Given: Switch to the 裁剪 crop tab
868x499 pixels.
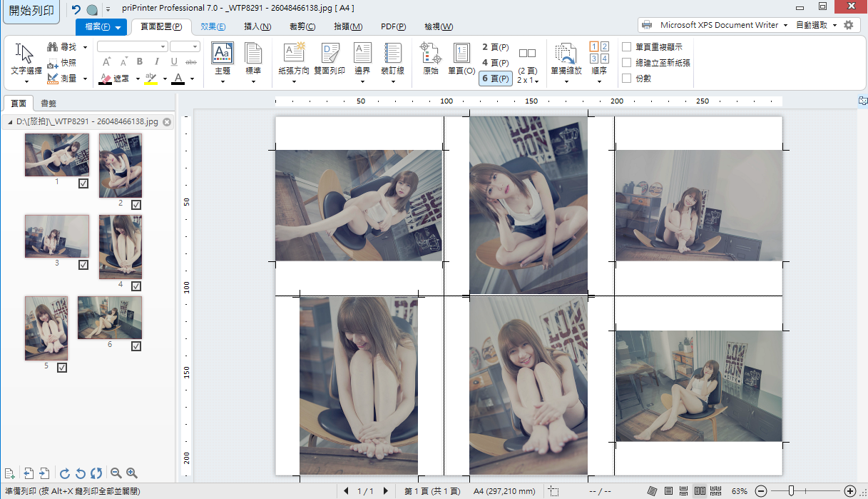Looking at the screenshot, I should tap(302, 27).
